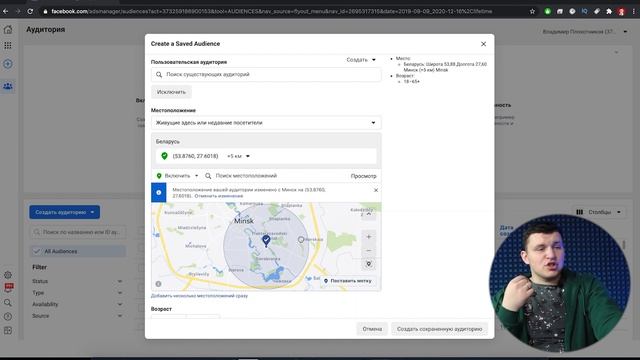The width and height of the screenshot is (640, 360).
Task: Click the green pin beside coordinates 53.8760
Action: point(164,156)
